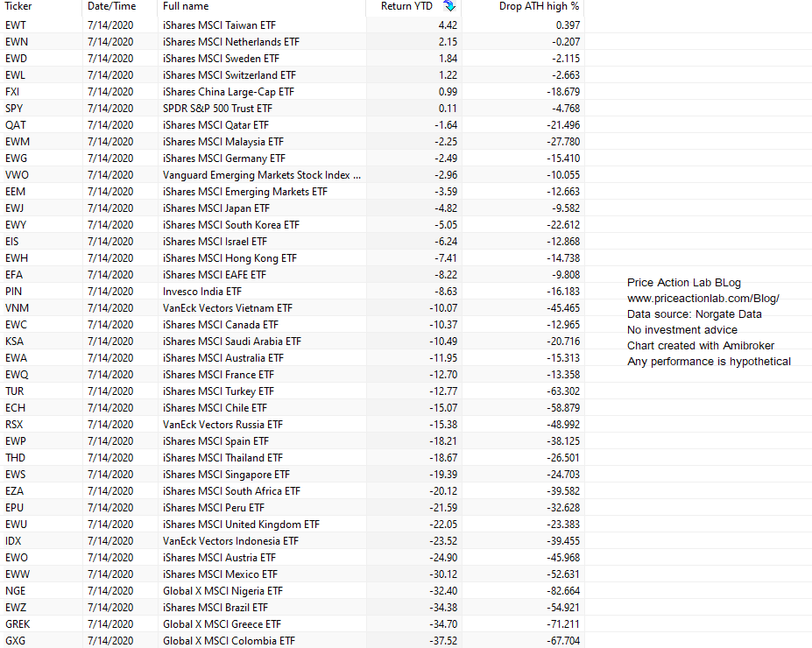Select the EWN ticker cell

tap(17, 42)
